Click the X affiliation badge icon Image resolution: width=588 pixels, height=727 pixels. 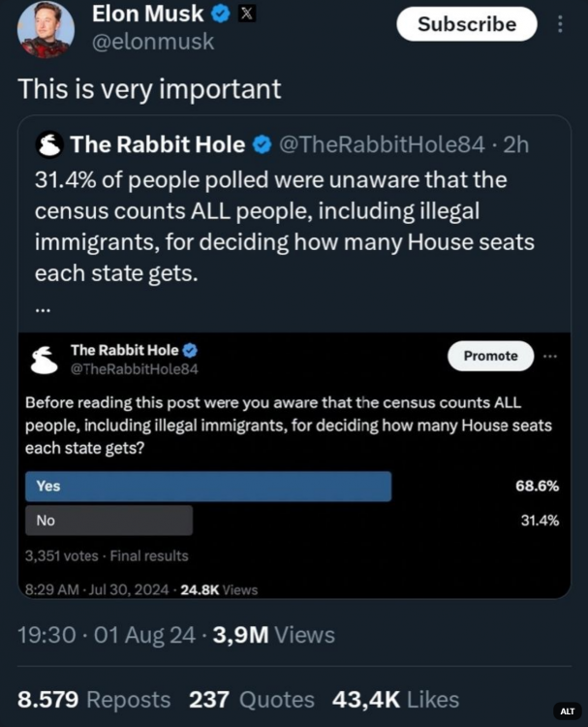[247, 15]
